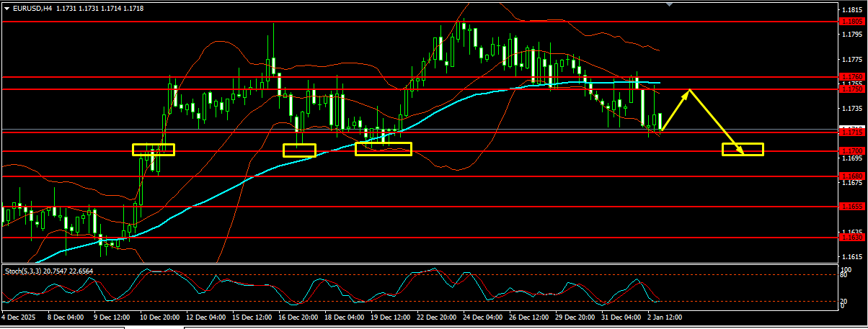Click the 8 Dec 04:00 time label

pos(66,316)
